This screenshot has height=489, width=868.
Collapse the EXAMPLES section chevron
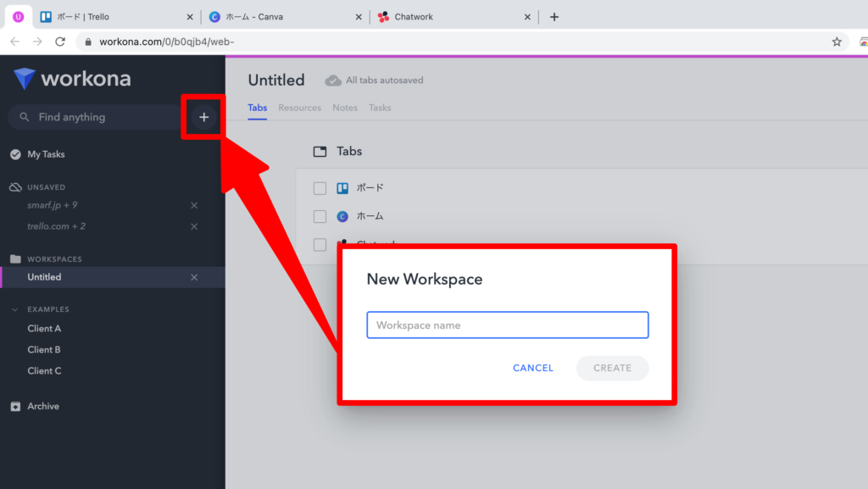coord(15,310)
